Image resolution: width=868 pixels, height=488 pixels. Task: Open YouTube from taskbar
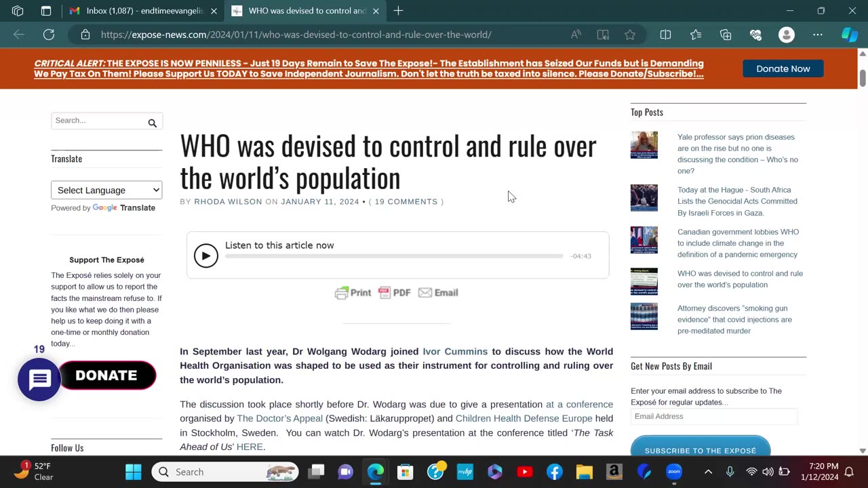[x=525, y=472]
